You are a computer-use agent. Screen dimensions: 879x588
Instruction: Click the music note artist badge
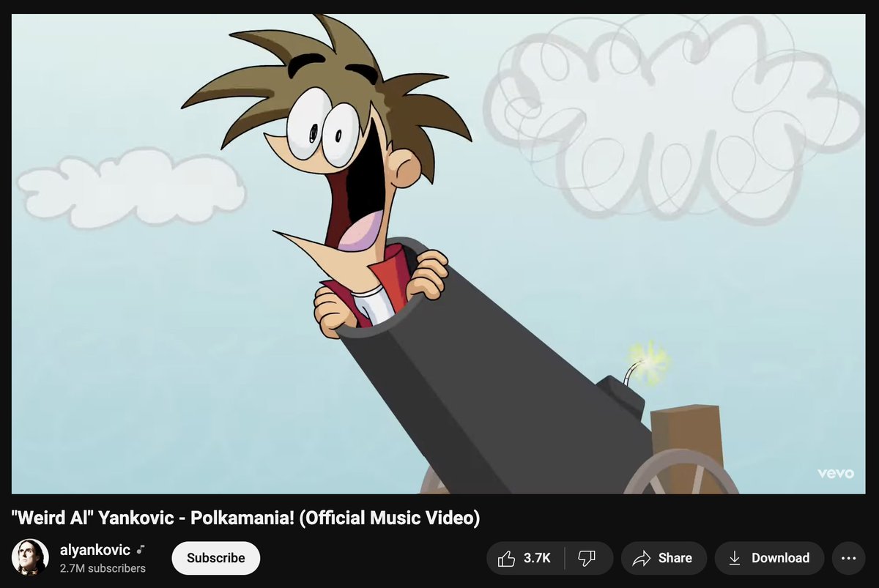click(x=141, y=549)
